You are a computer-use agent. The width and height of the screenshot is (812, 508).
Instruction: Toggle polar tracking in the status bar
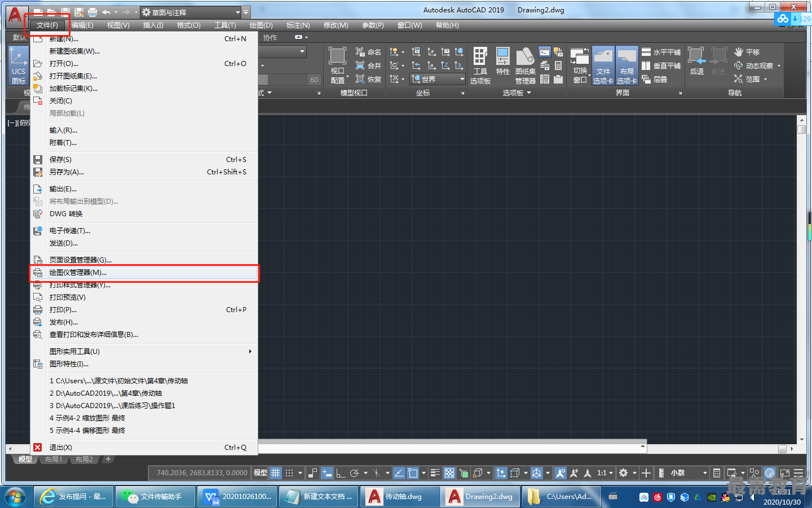coord(355,473)
